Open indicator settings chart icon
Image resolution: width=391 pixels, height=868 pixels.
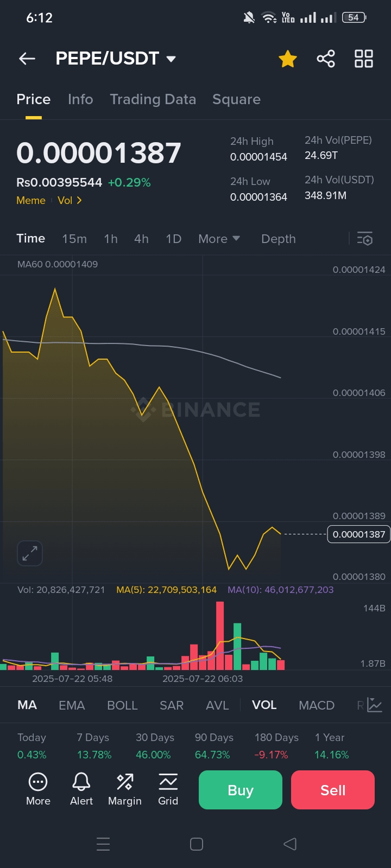[x=375, y=705]
